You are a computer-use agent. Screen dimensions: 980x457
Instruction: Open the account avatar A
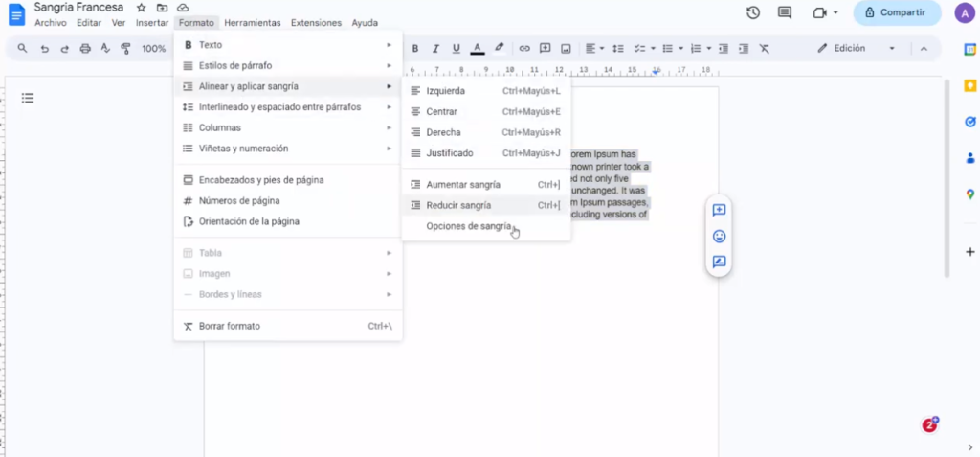click(965, 12)
